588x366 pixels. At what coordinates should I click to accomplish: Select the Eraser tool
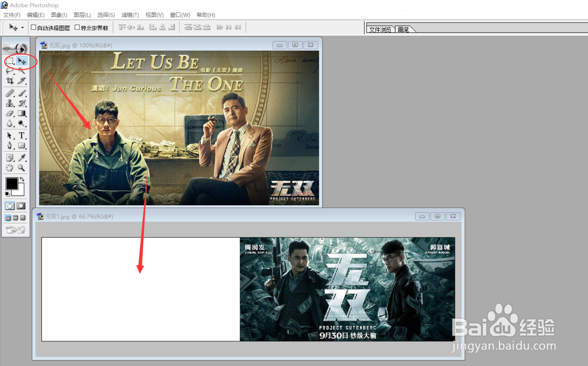10,114
